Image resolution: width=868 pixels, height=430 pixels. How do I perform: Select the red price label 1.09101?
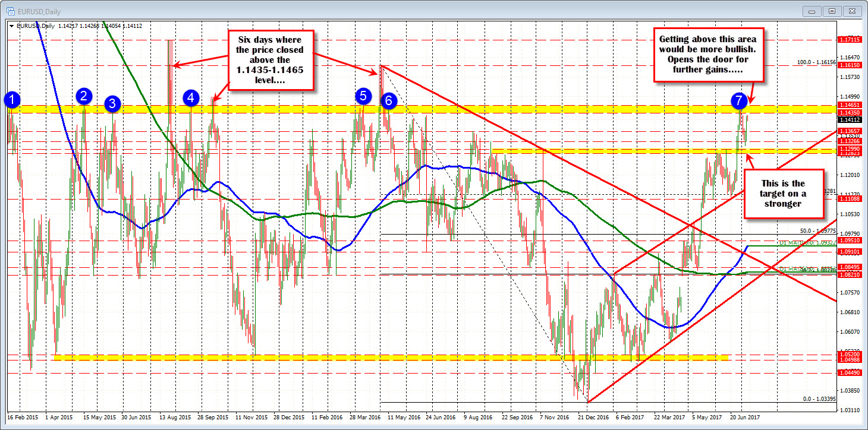click(x=848, y=252)
